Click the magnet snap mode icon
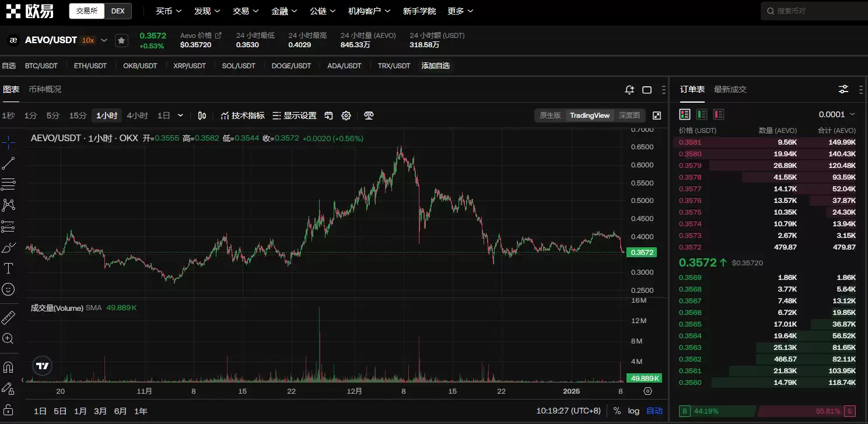 point(8,367)
